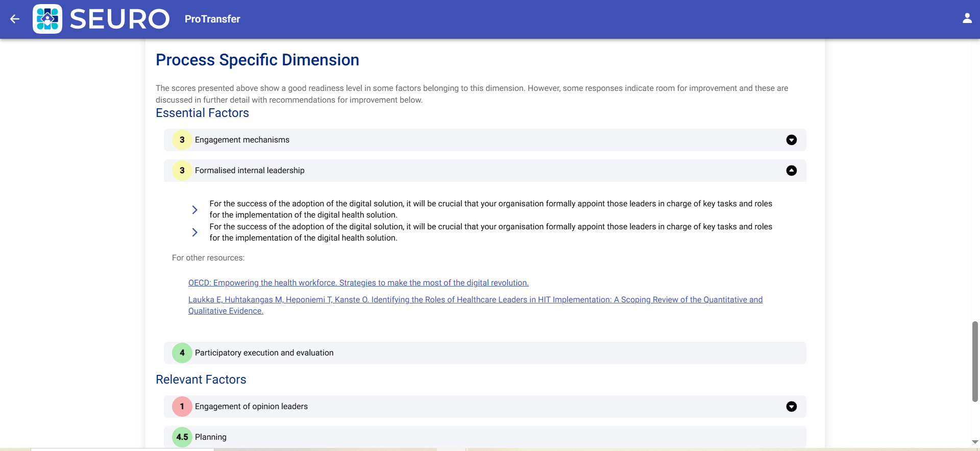Collapse Formalised internal leadership arrow
This screenshot has height=451, width=980.
[791, 171]
